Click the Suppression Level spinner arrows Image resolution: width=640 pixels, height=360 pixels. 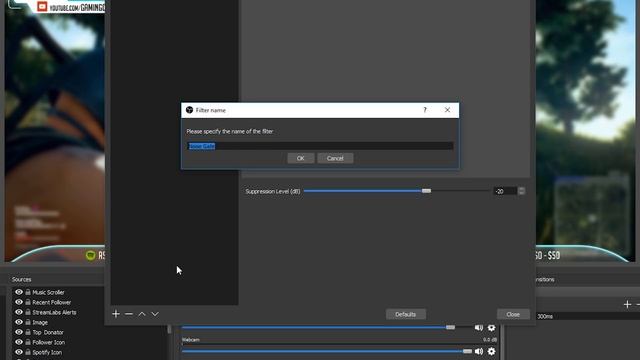(521, 191)
